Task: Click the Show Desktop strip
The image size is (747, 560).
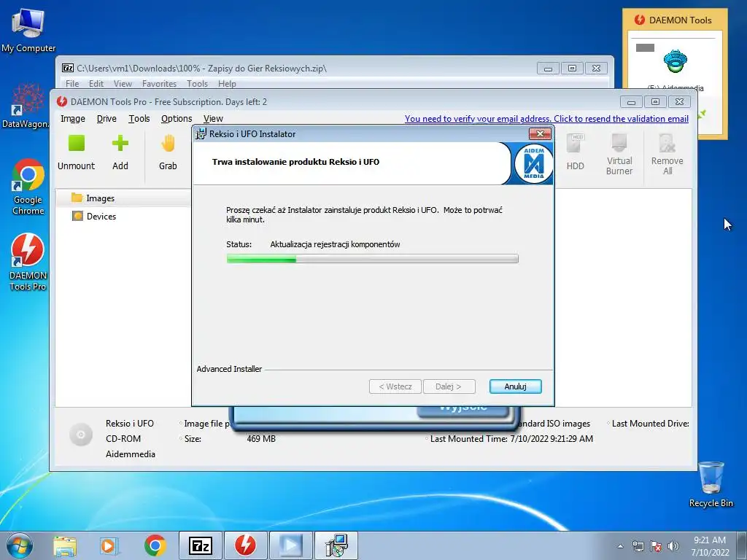Action: (742, 546)
